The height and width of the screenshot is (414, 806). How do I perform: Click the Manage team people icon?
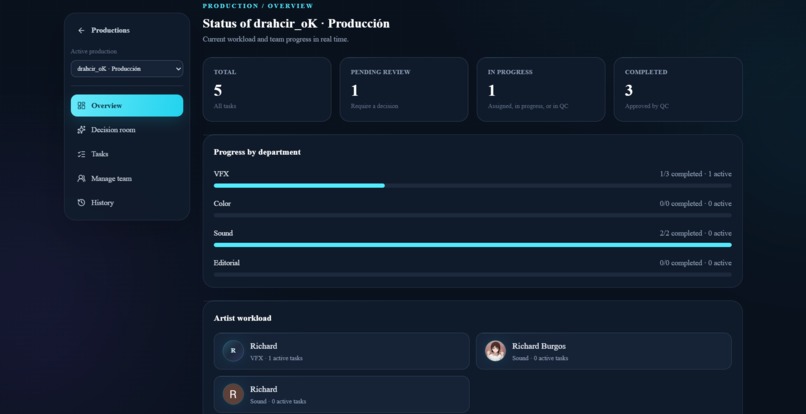tap(81, 178)
